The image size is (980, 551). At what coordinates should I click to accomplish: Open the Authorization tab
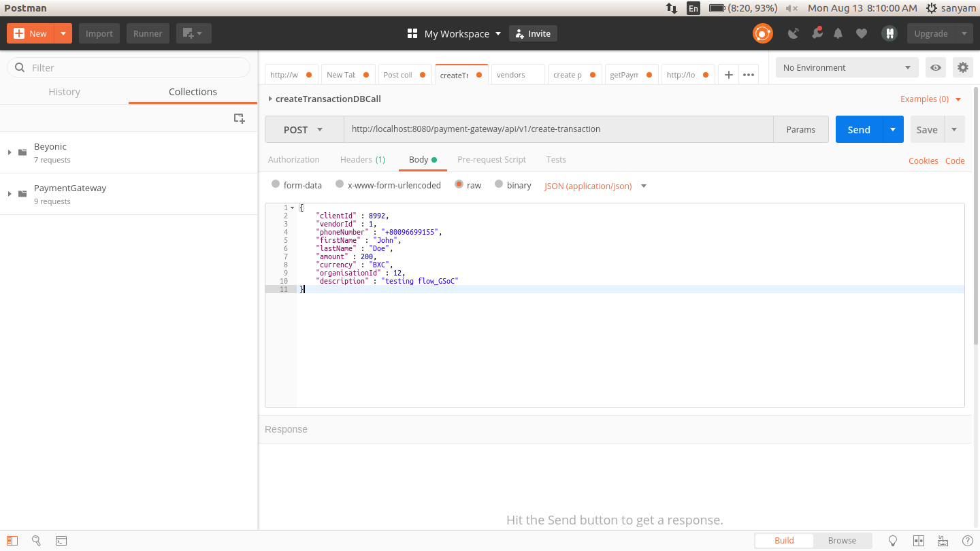coord(294,159)
